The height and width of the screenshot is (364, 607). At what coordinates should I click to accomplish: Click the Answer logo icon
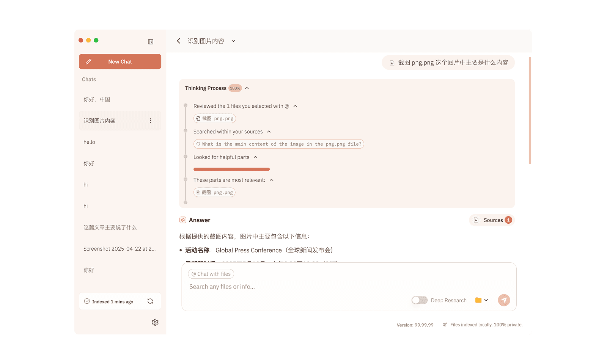coord(183,220)
